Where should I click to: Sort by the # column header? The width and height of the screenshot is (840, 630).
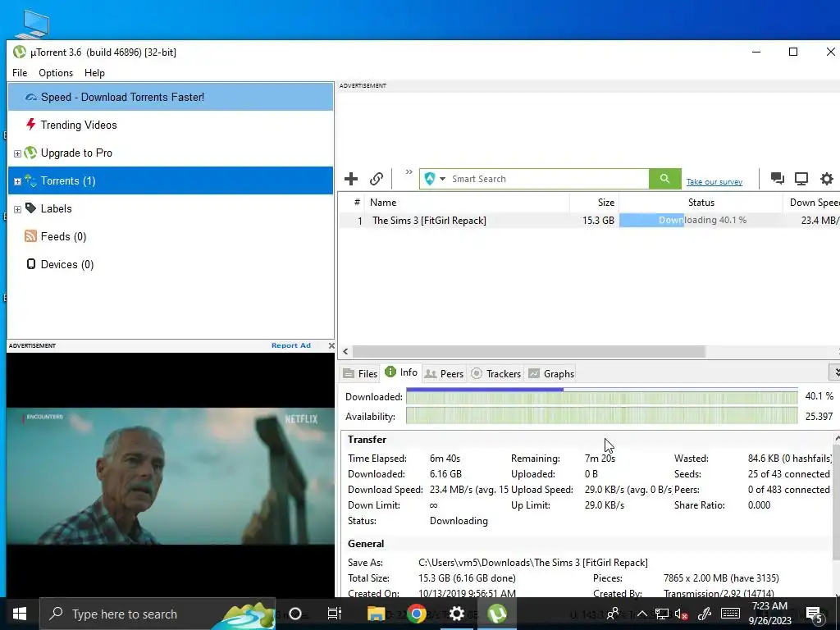click(352, 203)
